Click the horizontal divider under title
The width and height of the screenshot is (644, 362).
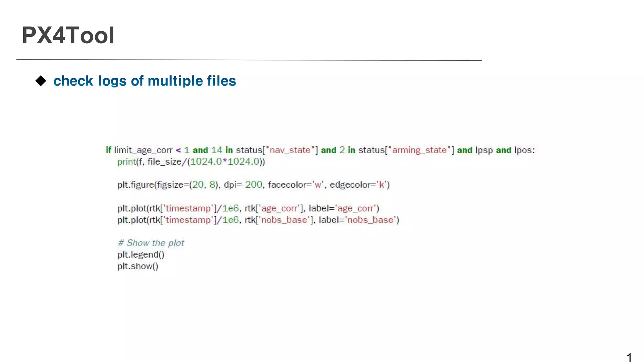point(249,60)
